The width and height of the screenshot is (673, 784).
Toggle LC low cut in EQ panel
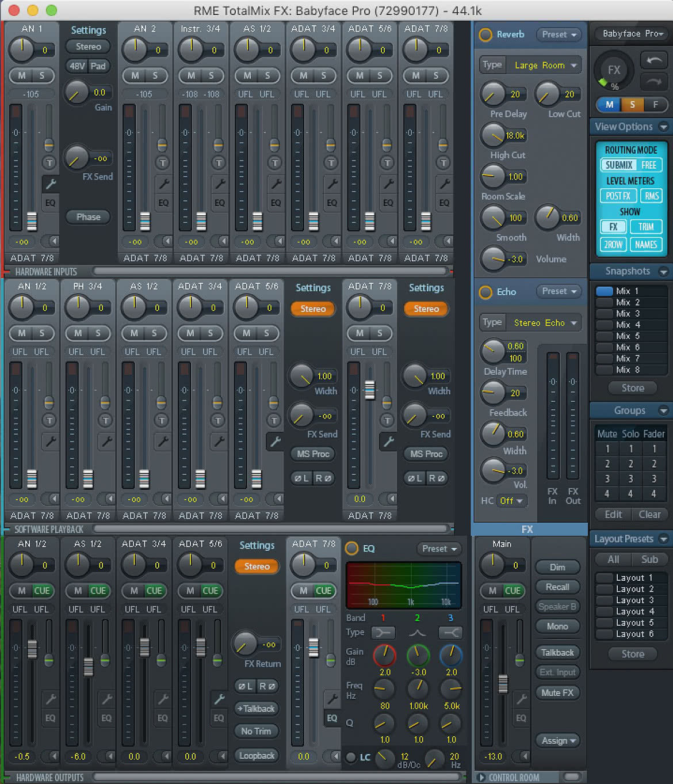tap(351, 758)
